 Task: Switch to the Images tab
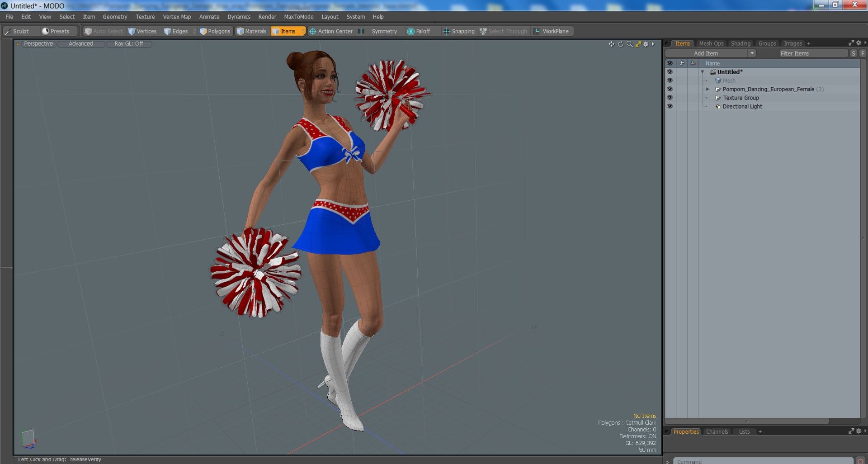tap(793, 43)
